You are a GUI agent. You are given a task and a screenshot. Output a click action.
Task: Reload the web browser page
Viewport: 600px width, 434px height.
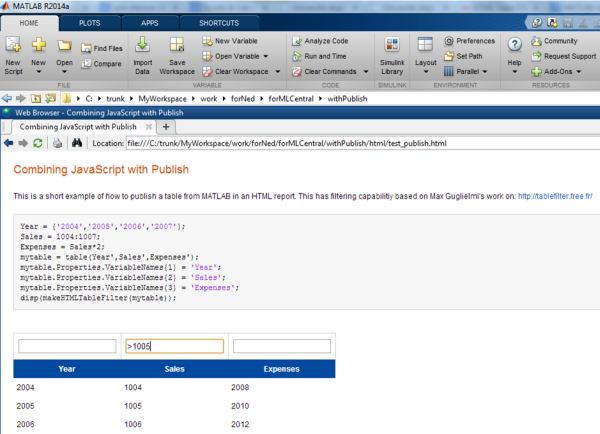pos(38,143)
